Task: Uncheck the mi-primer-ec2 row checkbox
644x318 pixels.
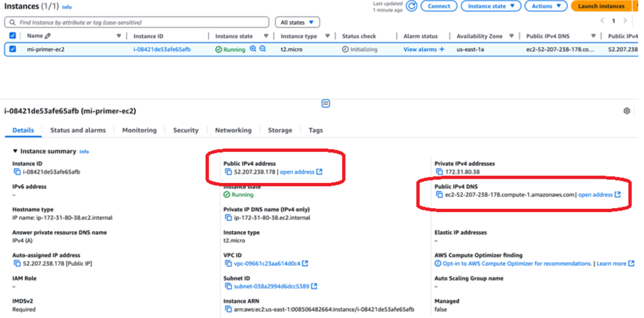Action: [x=12, y=49]
